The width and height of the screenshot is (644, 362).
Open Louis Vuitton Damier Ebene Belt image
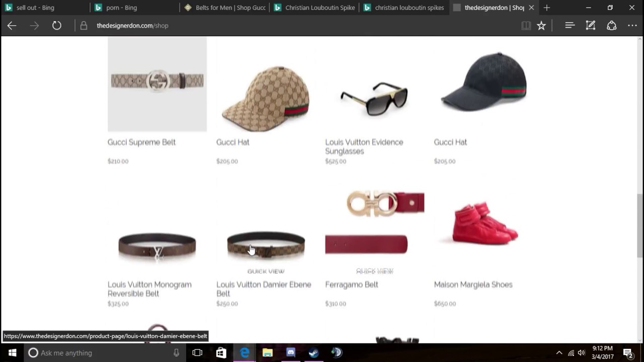click(x=266, y=246)
